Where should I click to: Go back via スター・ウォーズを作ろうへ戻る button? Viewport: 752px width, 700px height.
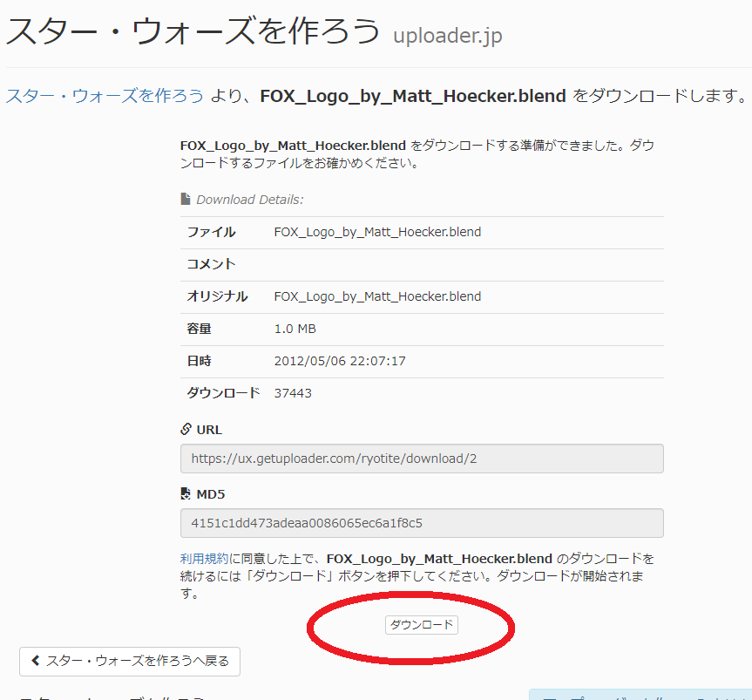click(x=130, y=661)
